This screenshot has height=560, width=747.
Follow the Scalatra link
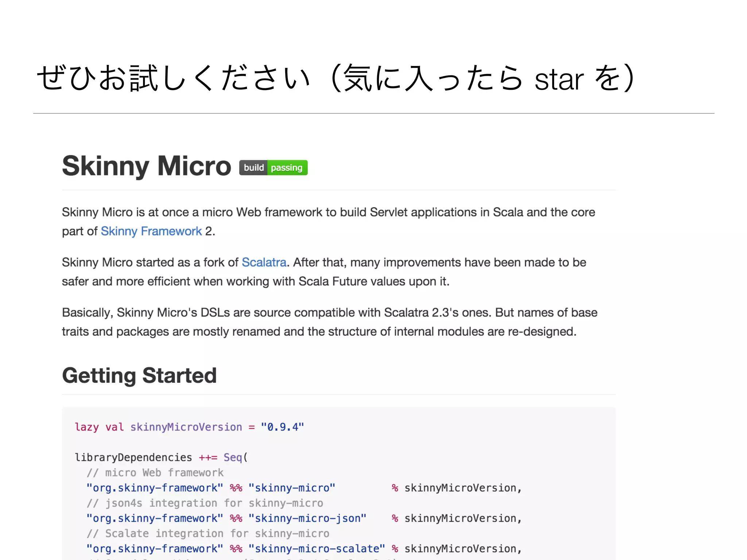pos(264,262)
